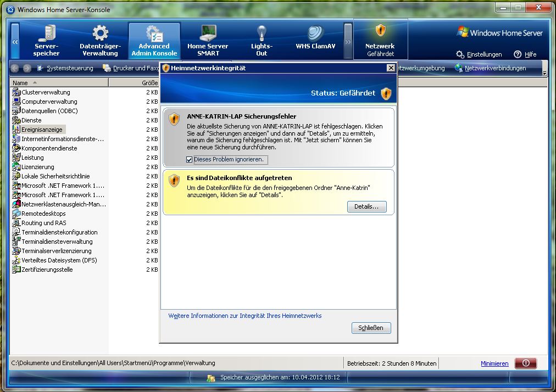
Task: Select Computerverwaltung icon in list
Action: click(x=16, y=102)
